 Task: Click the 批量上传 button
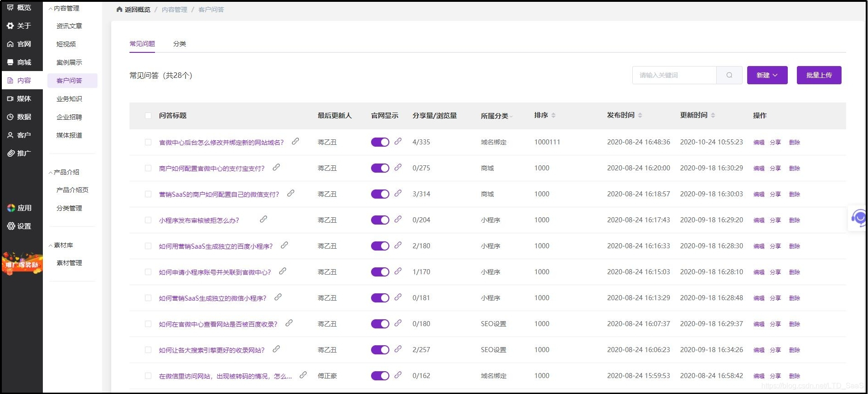819,75
